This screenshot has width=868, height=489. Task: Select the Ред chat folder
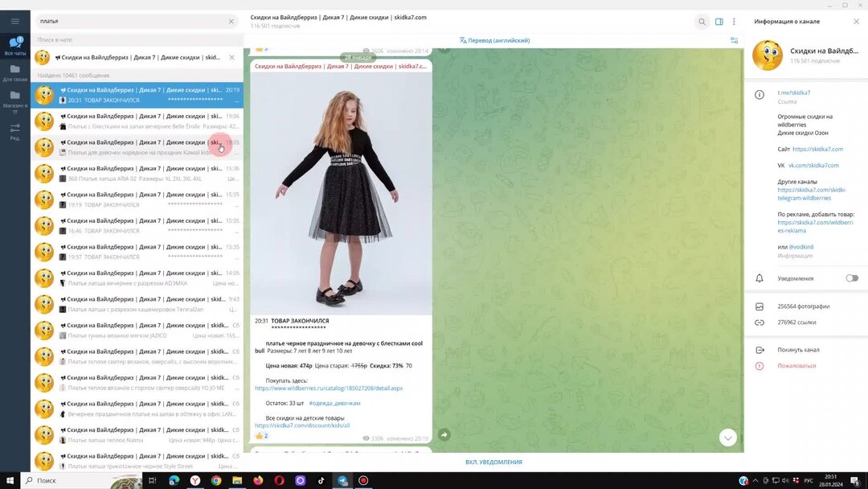click(15, 131)
